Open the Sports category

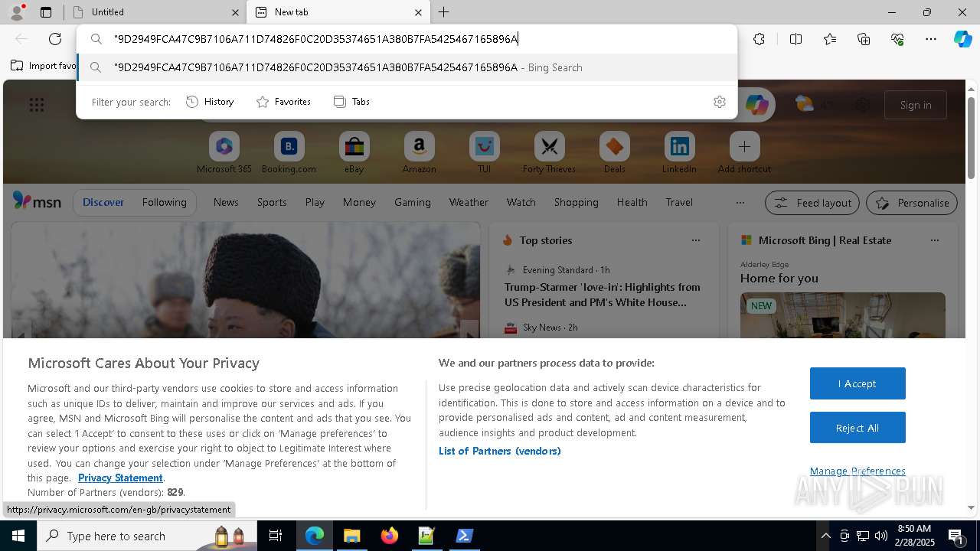click(x=272, y=202)
